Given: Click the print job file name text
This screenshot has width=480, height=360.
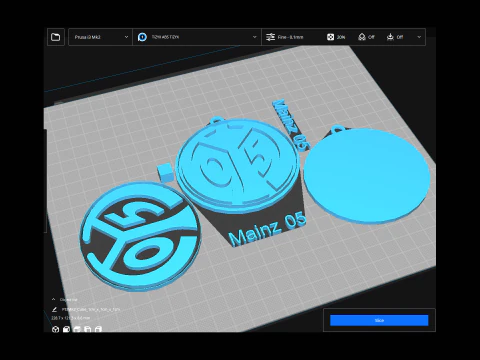Looking at the screenshot, I should coord(91,310).
